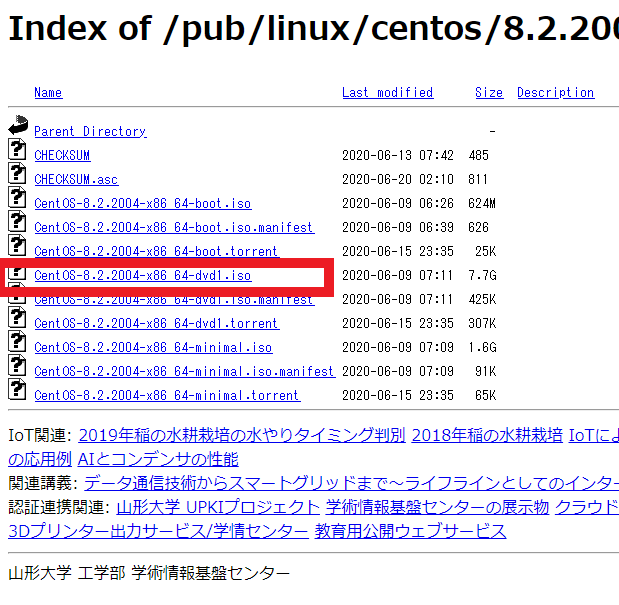
Task: Open the Parent Directory link
Action: [90, 131]
